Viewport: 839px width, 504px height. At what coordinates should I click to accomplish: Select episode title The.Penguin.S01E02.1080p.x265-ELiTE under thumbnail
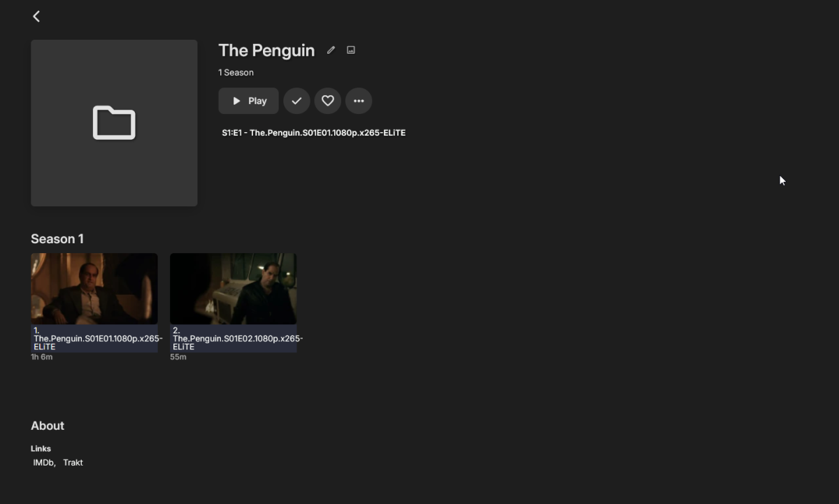click(x=237, y=338)
